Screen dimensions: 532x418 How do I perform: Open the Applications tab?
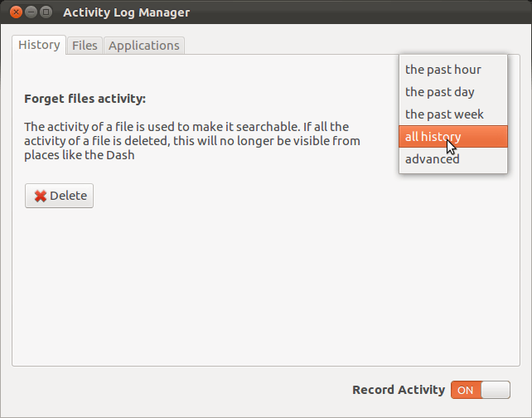pyautogui.click(x=144, y=46)
